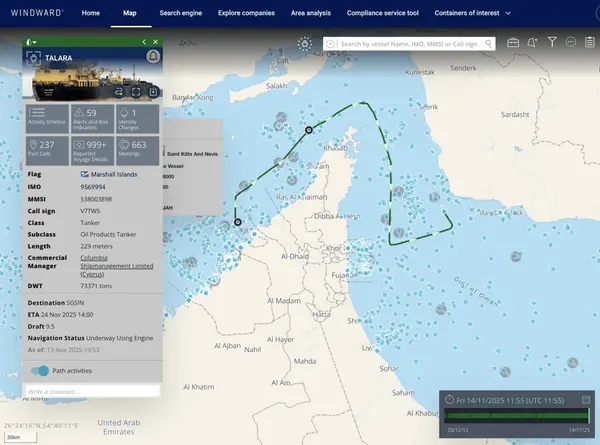The height and width of the screenshot is (445, 600).
Task: Set alert bell on TALARA vessel
Action: [x=153, y=58]
